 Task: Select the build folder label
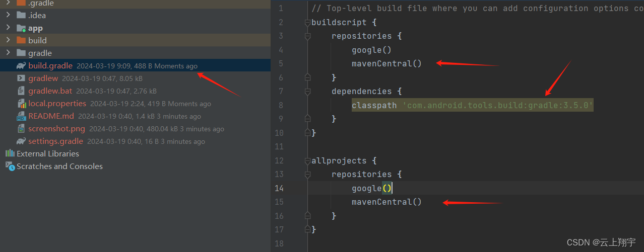pos(37,40)
